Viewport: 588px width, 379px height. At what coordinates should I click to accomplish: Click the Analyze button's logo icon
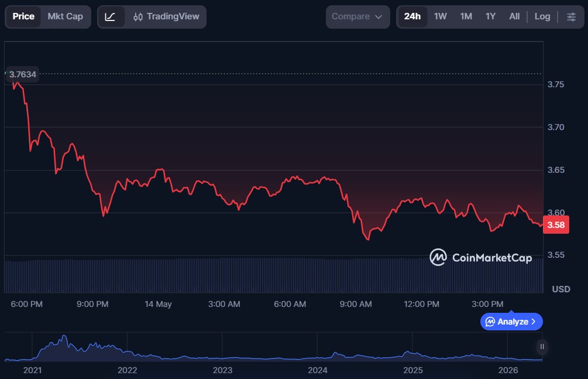click(x=490, y=322)
